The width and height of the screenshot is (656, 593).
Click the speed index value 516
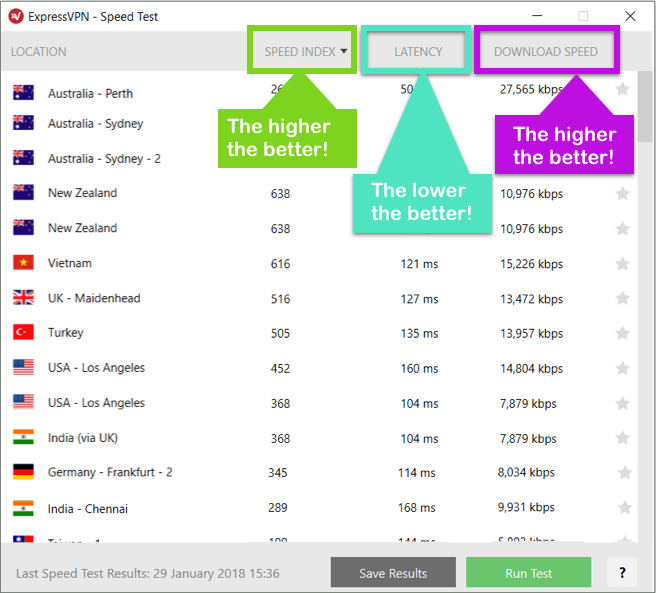tap(280, 299)
